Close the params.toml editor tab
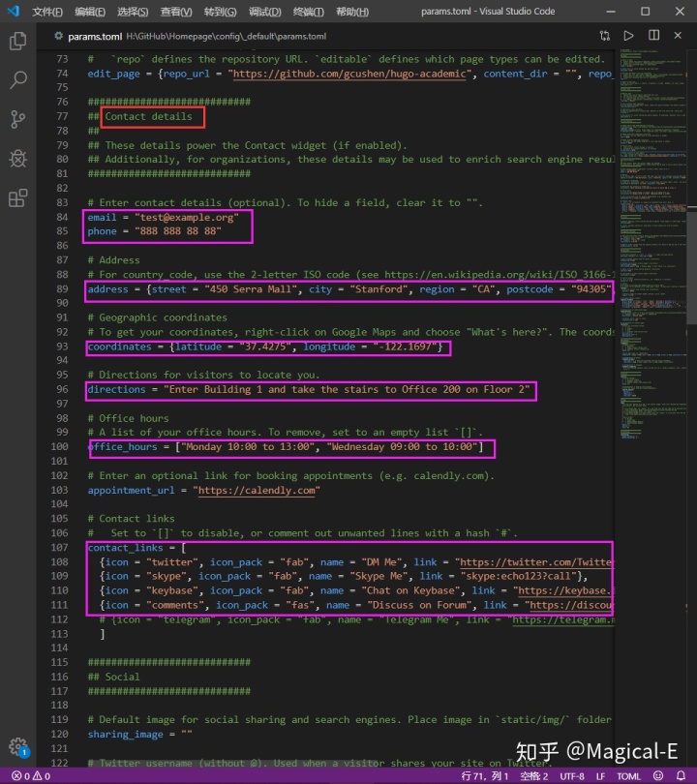 (678, 35)
